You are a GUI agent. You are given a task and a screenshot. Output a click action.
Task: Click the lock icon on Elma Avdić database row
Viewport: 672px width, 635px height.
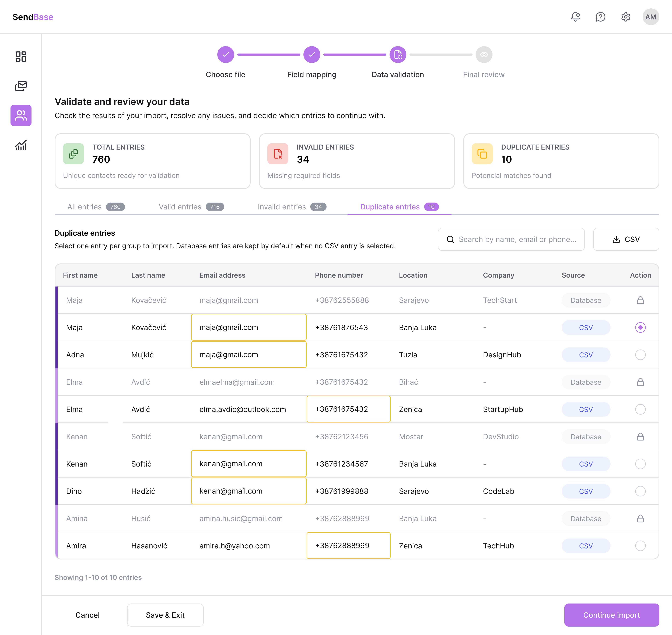640,382
